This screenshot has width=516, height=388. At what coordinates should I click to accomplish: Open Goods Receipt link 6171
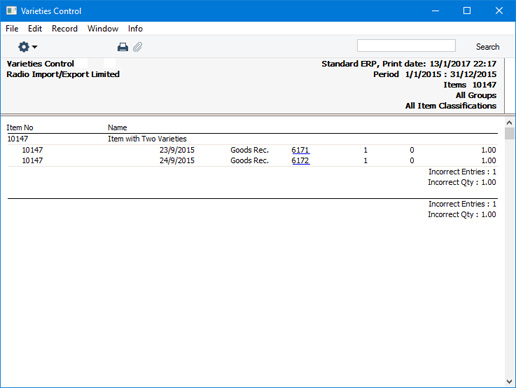tap(300, 150)
